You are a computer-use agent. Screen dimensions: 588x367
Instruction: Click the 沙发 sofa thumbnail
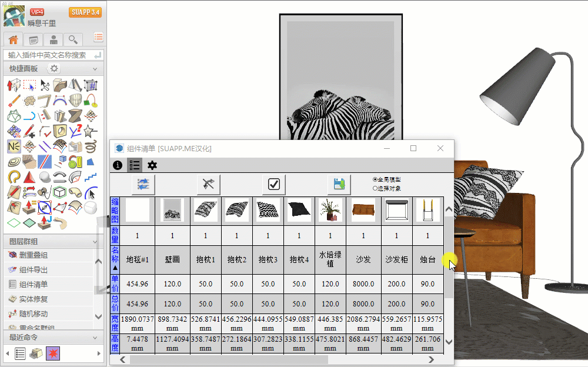pos(363,211)
